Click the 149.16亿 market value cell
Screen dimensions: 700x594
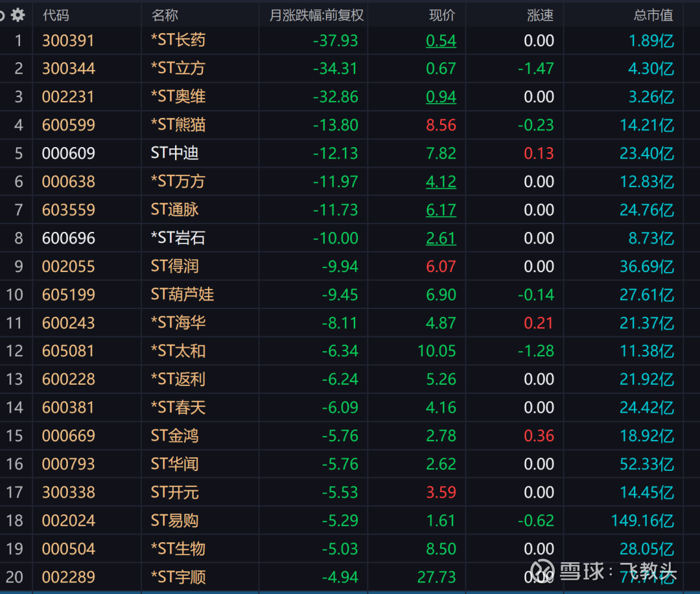coord(642,521)
